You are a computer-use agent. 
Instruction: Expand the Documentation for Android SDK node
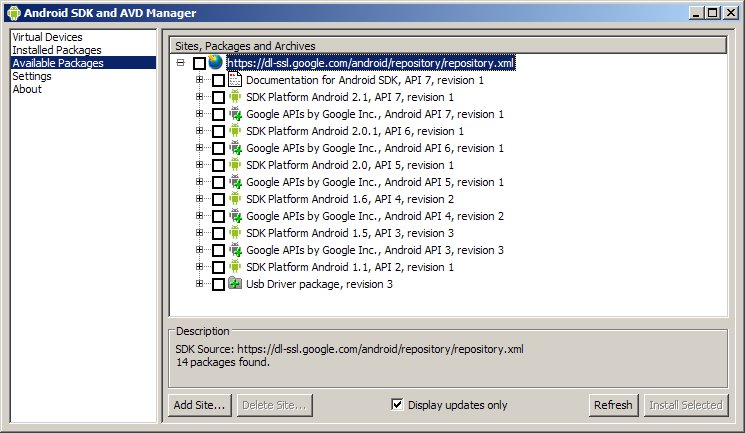click(199, 79)
